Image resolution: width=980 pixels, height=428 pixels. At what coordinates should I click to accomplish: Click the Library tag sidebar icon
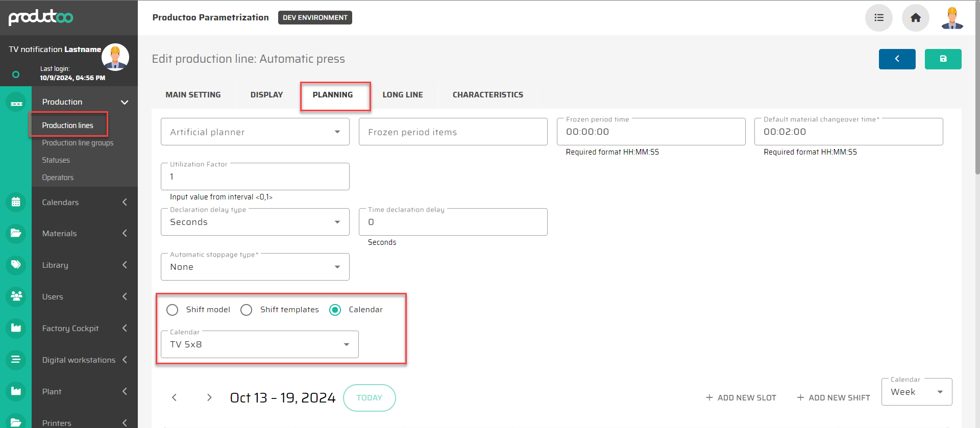[x=16, y=265]
